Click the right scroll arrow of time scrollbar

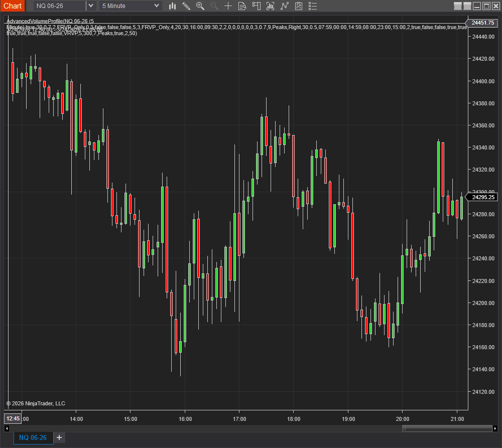[x=495, y=428]
